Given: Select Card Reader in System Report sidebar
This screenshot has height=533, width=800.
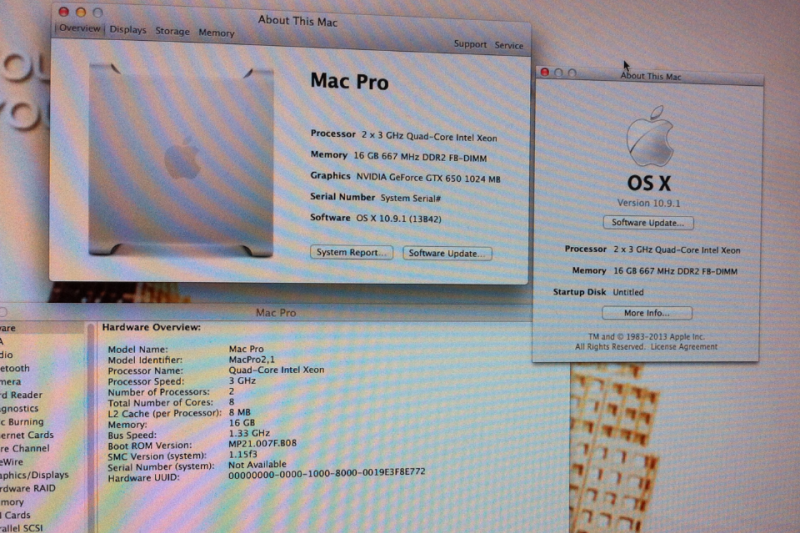Looking at the screenshot, I should [21, 395].
